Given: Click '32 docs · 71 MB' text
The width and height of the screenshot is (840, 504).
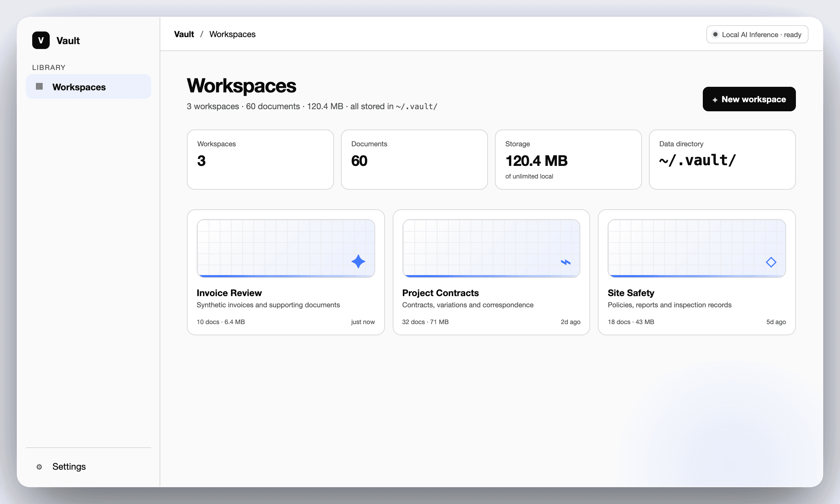Looking at the screenshot, I should [425, 322].
